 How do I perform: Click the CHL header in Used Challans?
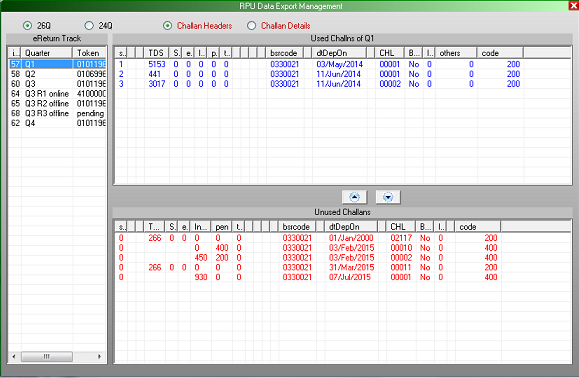coord(390,53)
